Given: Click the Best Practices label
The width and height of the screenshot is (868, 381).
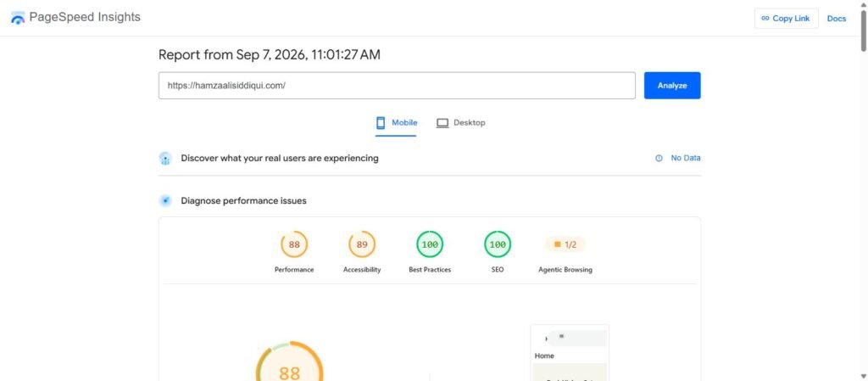Looking at the screenshot, I should (x=430, y=270).
